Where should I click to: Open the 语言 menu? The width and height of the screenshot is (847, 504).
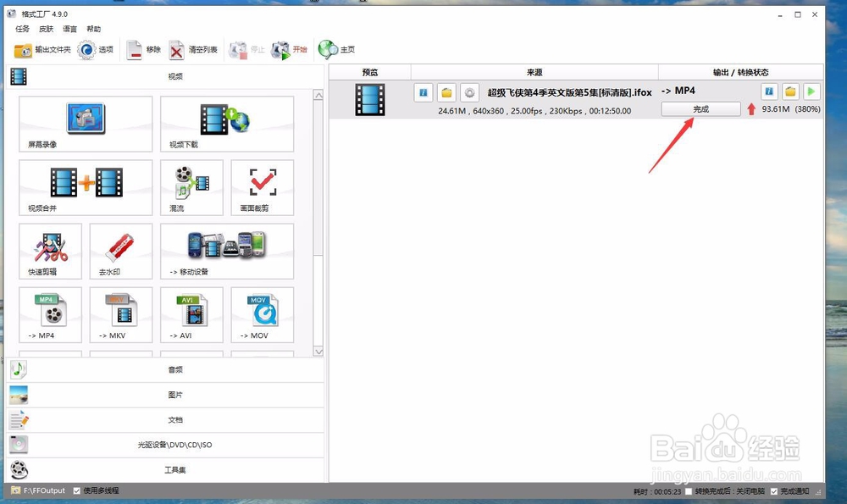(x=69, y=29)
